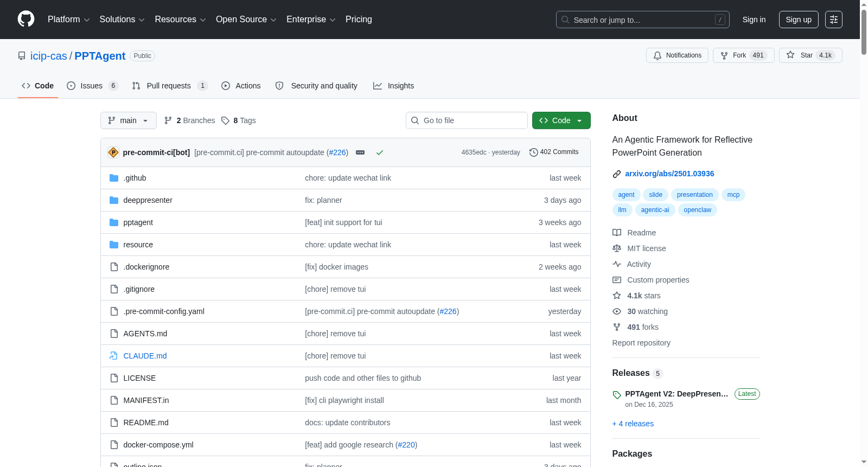Open the presentation topic tag
Image resolution: width=868 pixels, height=467 pixels.
694,195
